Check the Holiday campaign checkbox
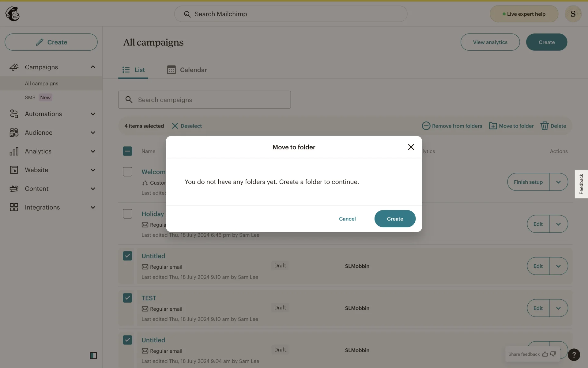Screen dimensions: 588x368 127,214
